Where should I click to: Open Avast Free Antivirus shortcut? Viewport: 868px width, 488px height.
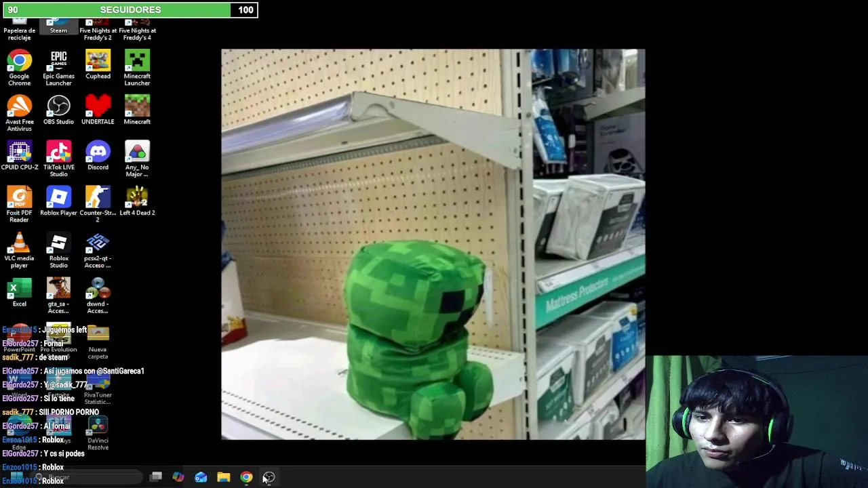coord(19,113)
